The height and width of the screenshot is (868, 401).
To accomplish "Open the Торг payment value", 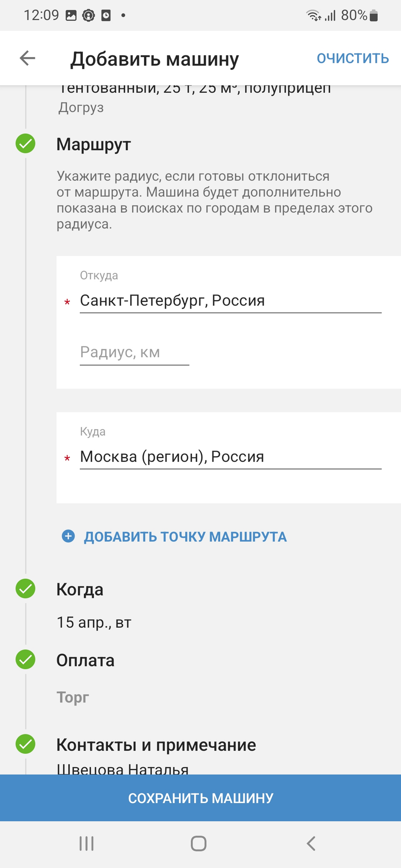I will click(x=73, y=697).
